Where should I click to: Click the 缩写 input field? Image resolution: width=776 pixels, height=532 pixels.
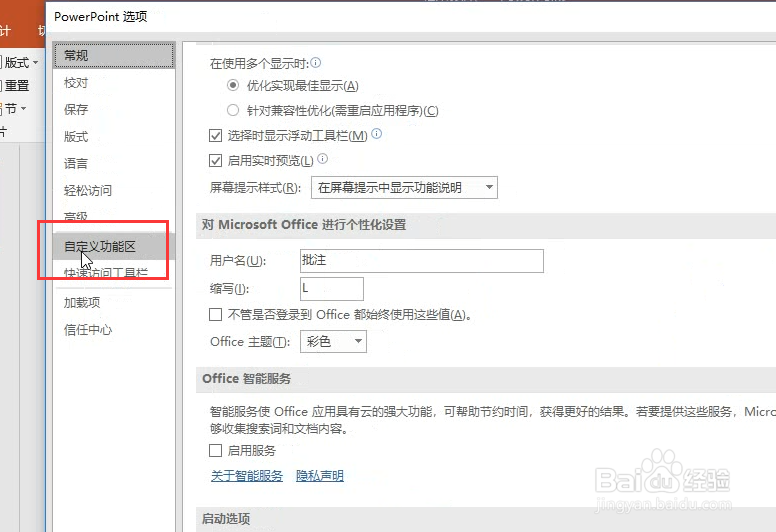pos(332,289)
